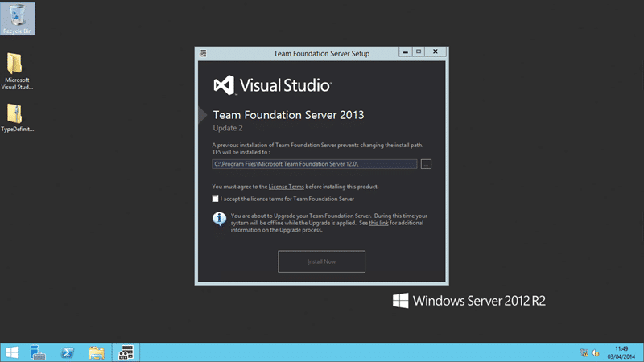Screen dimensions: 644x362
Task: Open 'this link' for upgrade information
Action: (x=378, y=223)
